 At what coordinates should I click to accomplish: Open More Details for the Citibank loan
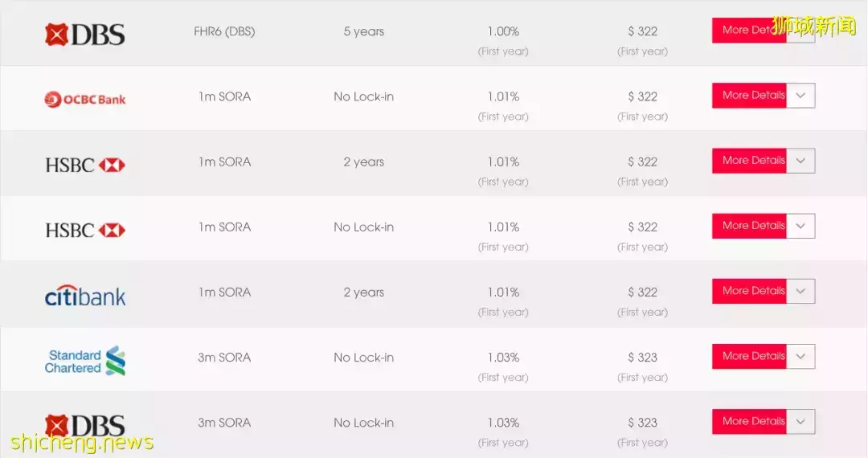[x=749, y=291]
